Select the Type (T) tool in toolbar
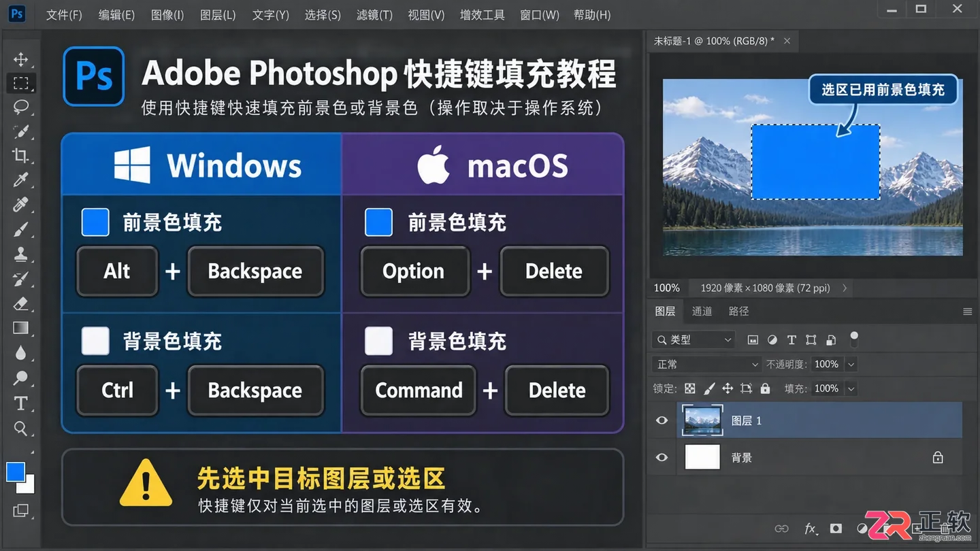 click(x=20, y=403)
